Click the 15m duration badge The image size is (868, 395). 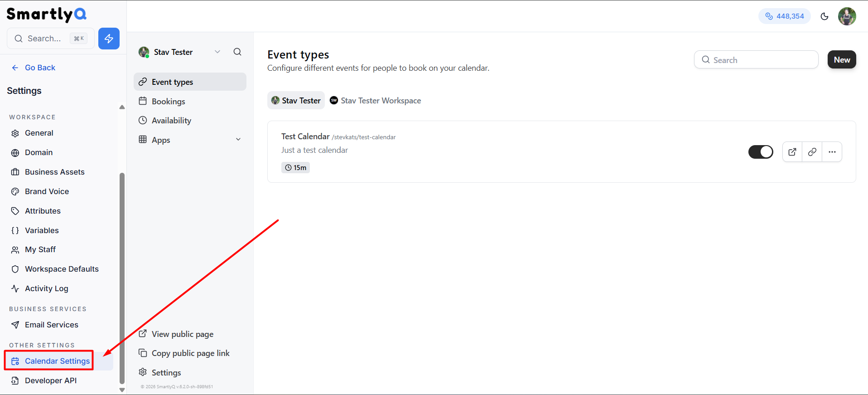click(295, 168)
